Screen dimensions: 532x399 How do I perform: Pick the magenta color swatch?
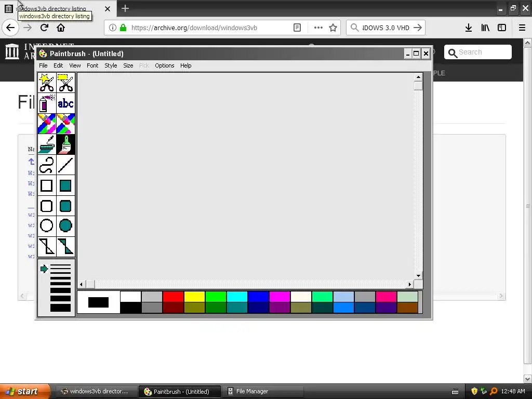pyautogui.click(x=280, y=297)
